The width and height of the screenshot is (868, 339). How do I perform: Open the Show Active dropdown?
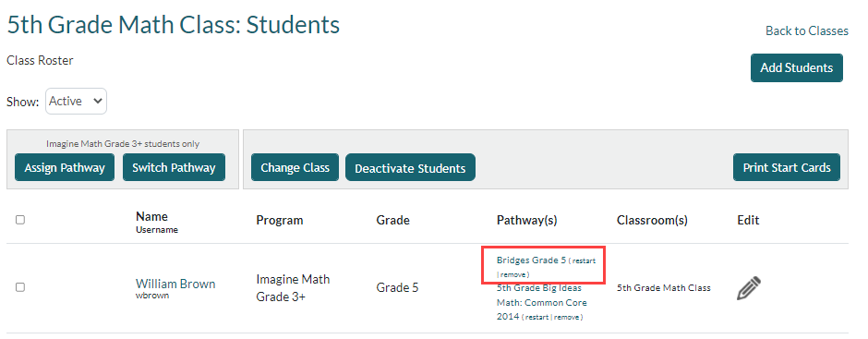(x=76, y=102)
